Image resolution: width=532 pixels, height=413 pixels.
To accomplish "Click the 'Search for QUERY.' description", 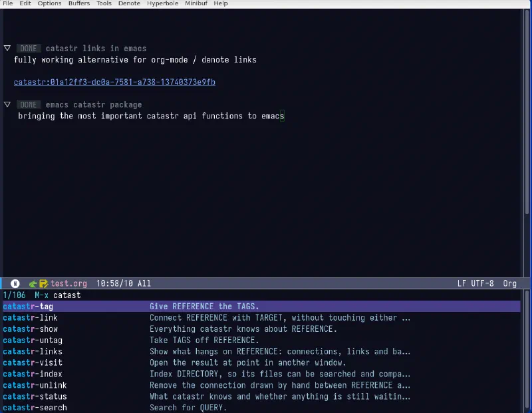I will click(188, 408).
